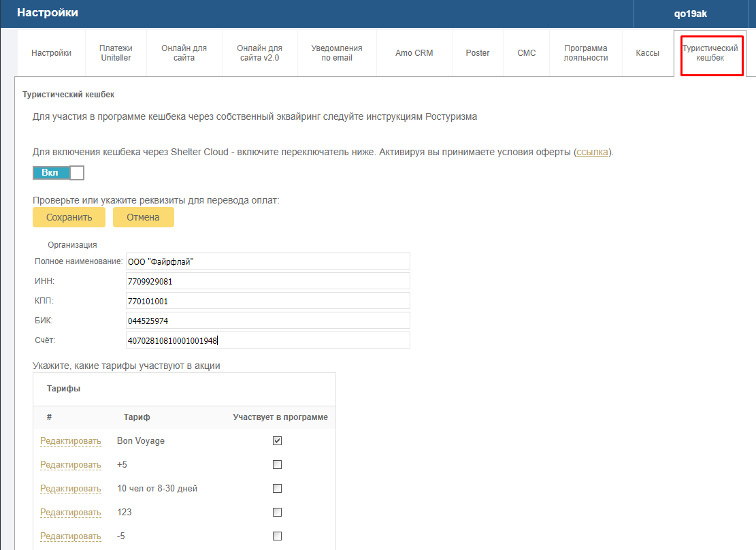Click the Отмена button
Screen dimensions: 756x550
143,217
